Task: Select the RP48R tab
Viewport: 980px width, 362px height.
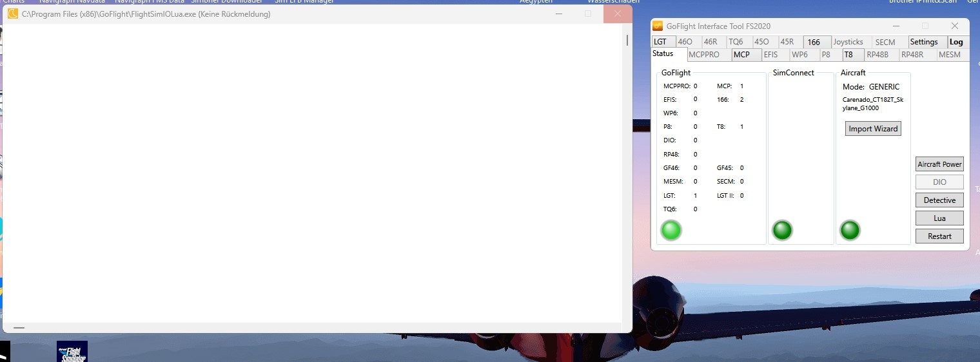Action: 916,55
